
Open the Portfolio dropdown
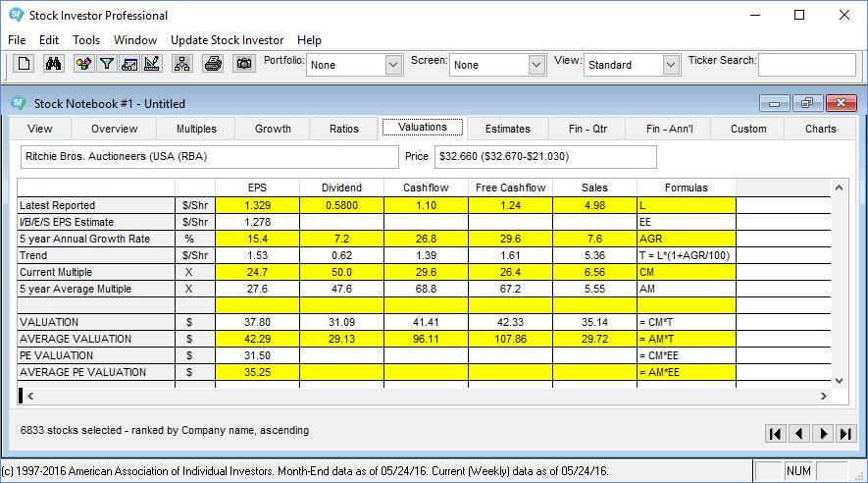(x=393, y=65)
